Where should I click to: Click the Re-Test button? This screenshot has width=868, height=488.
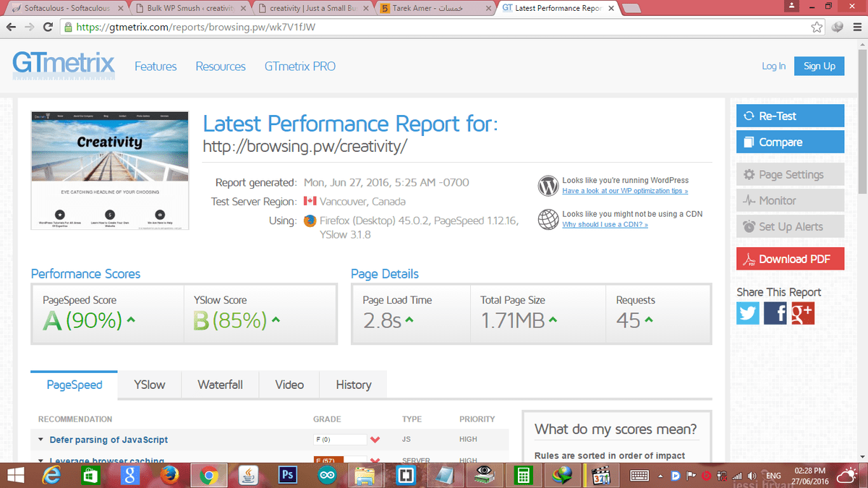[x=790, y=116]
